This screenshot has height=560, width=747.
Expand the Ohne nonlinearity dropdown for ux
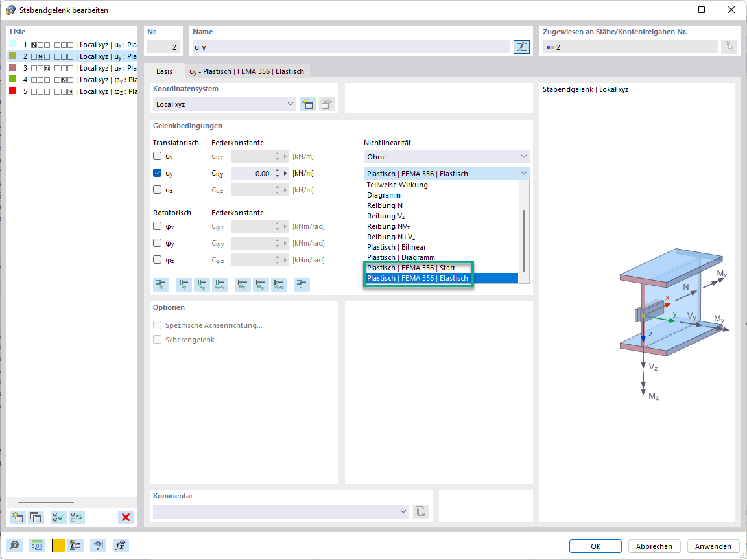(x=446, y=157)
